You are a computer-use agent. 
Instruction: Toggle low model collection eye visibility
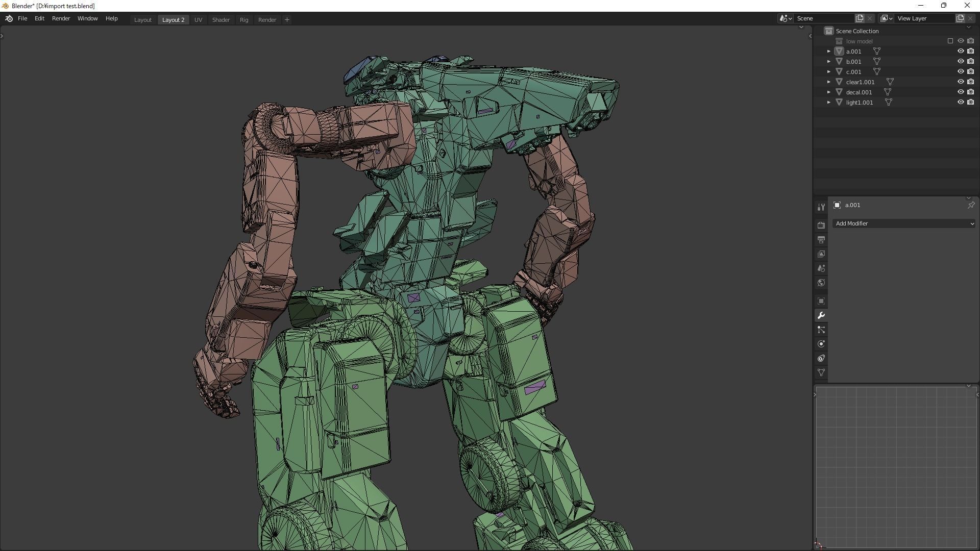tap(960, 41)
